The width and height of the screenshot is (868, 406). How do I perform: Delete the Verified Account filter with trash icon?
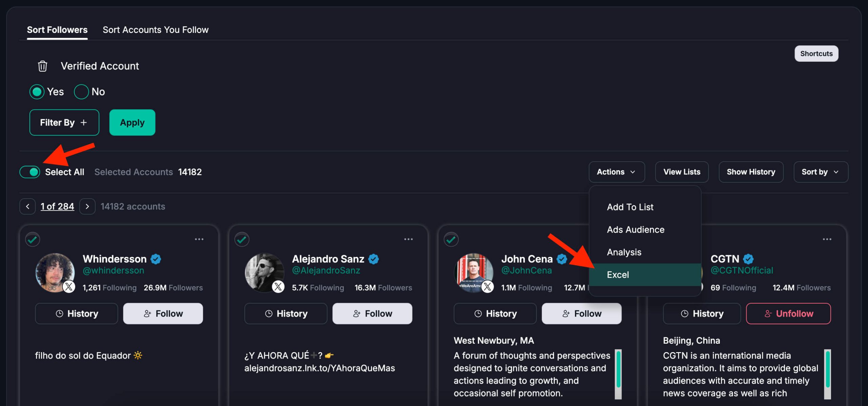(42, 66)
